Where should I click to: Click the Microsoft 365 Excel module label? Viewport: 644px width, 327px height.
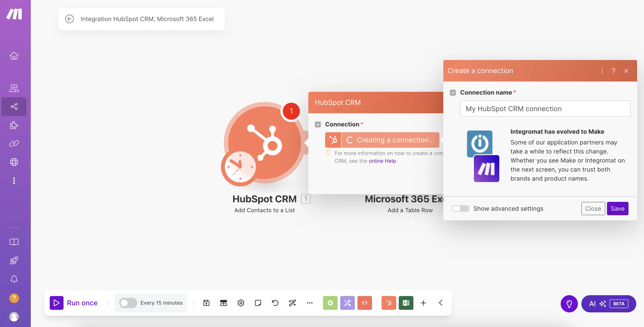tap(404, 199)
